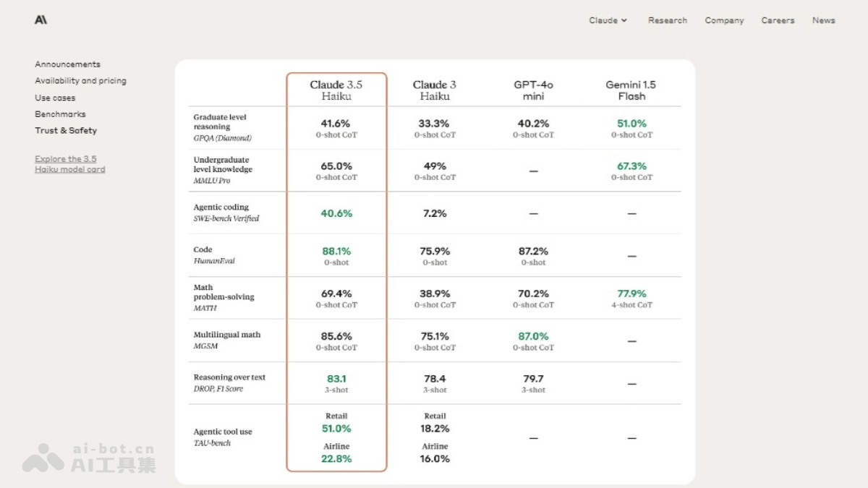Jump to Announcements section
Screen dimensions: 868x488
pos(67,64)
